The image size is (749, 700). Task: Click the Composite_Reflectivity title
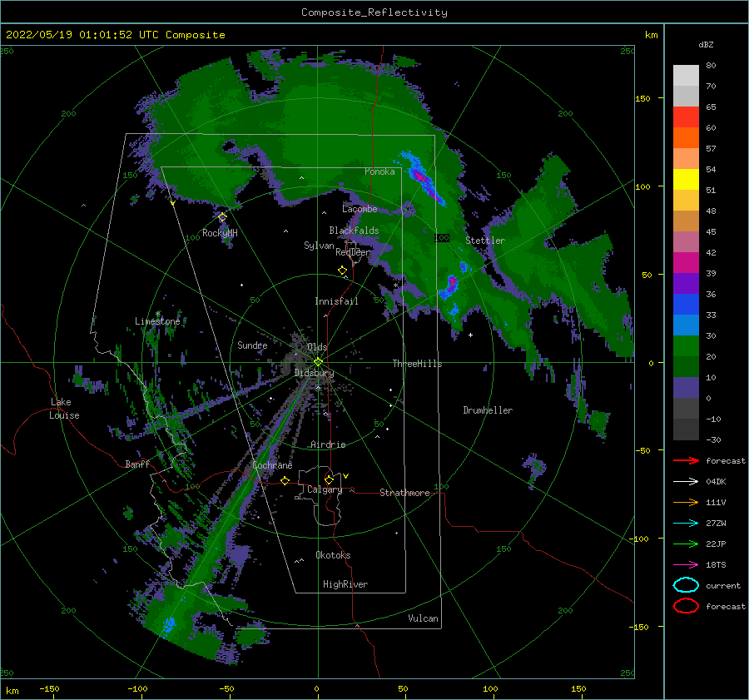[374, 12]
